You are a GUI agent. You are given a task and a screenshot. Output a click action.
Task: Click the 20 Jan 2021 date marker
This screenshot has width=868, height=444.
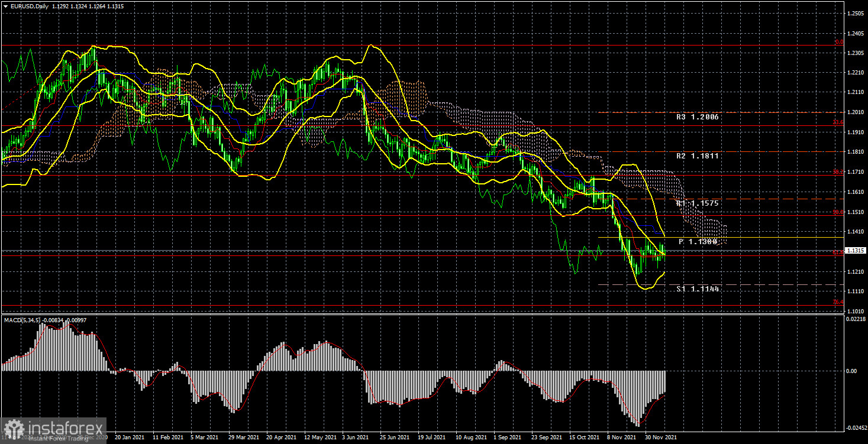(130, 438)
